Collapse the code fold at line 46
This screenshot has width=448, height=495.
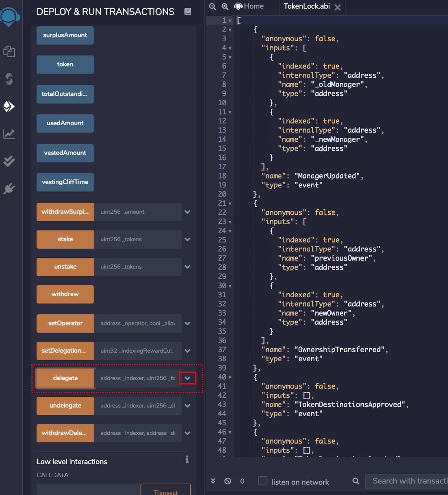coord(230,433)
